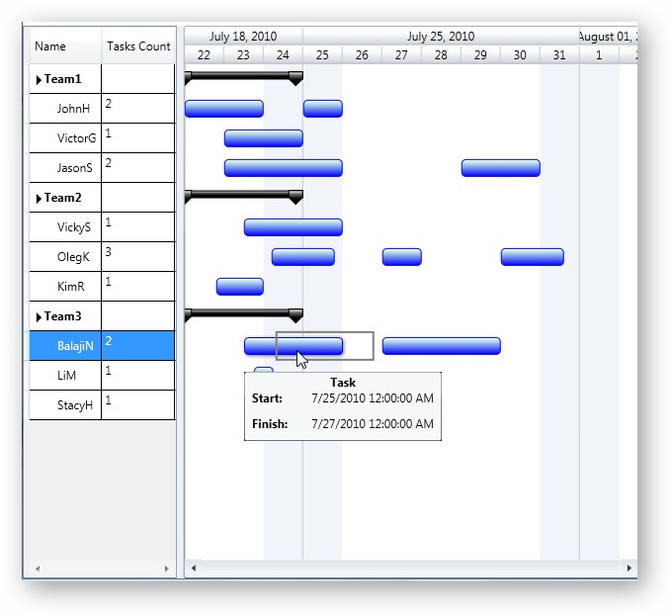672x616 pixels.
Task: Click BalajiN's second task bar starting July 27
Action: tap(441, 346)
